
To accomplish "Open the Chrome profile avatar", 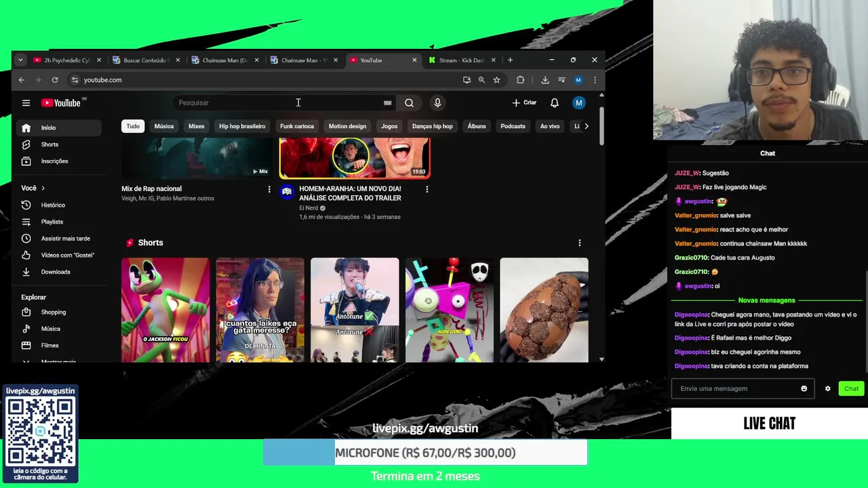I will 578,80.
